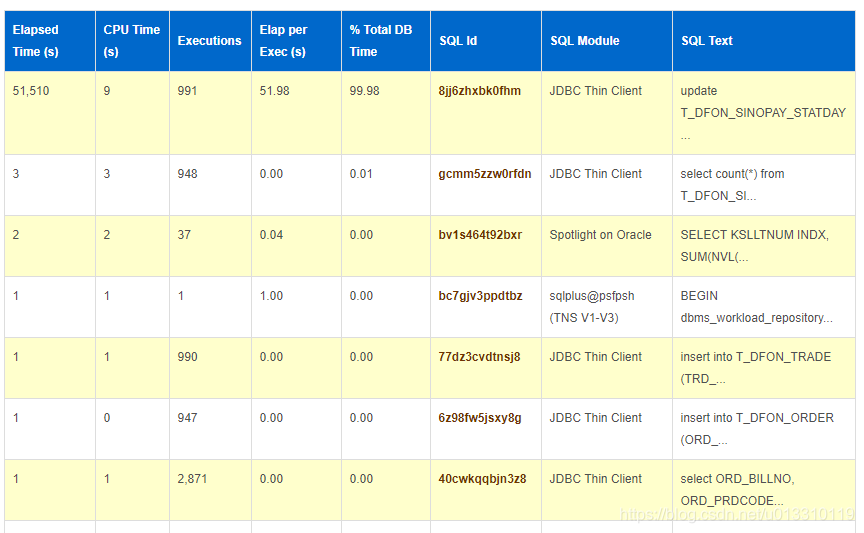Open SQL Id 6z98fw5jsxy8g link
Image resolution: width=864 pixels, height=533 pixels.
pyautogui.click(x=480, y=418)
